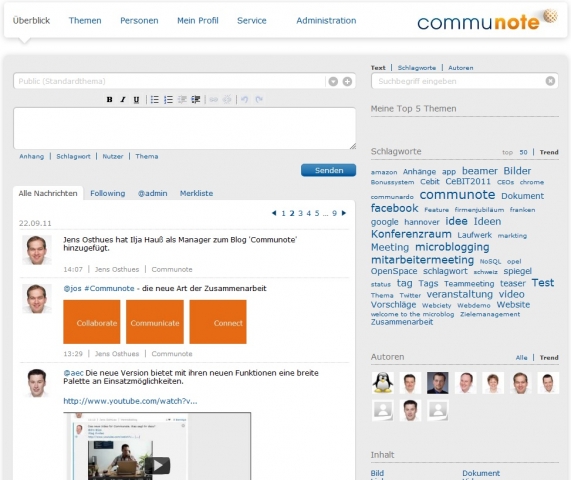Switch to Merkliste tab
571x480 pixels.
coord(196,193)
